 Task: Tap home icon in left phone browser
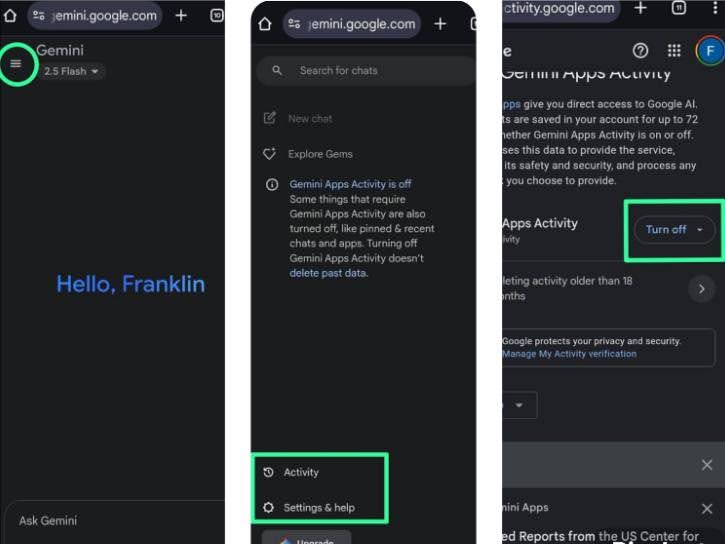10,15
